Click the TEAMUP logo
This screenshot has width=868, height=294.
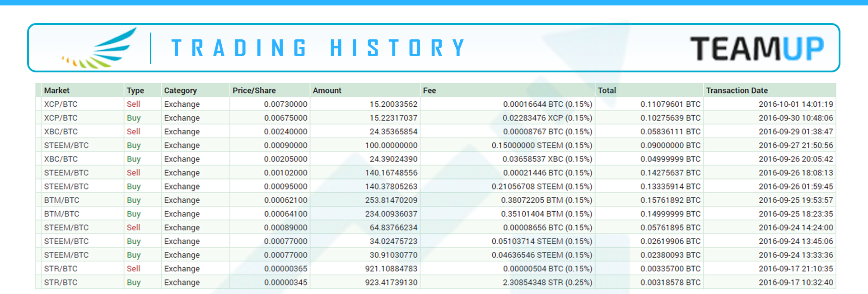pyautogui.click(x=757, y=48)
